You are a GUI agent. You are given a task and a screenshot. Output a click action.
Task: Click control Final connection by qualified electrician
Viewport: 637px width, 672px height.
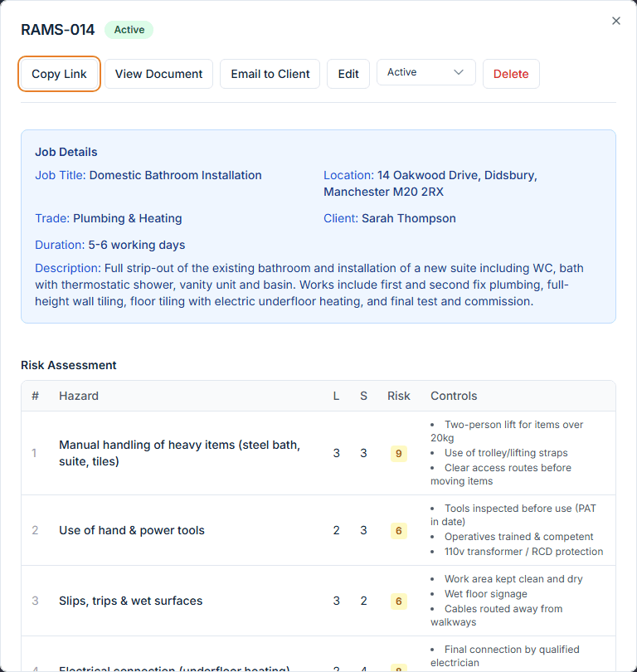point(505,655)
